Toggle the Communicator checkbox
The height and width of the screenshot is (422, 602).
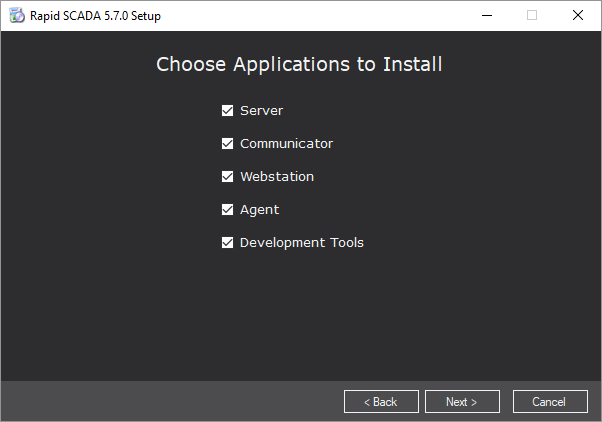(x=227, y=144)
